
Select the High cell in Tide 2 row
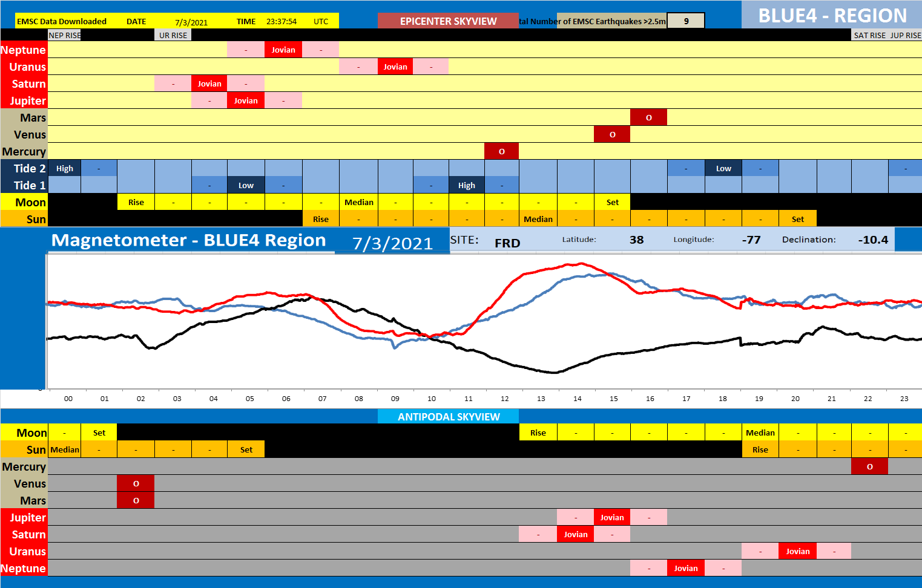pos(64,168)
